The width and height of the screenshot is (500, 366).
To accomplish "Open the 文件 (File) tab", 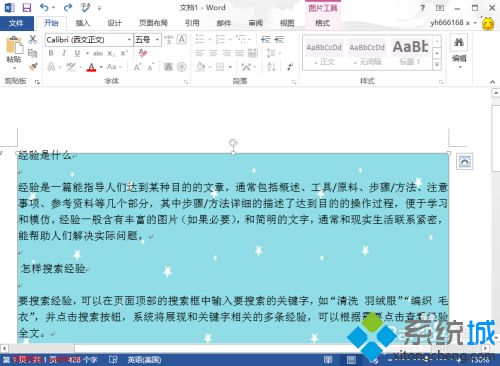I will (x=16, y=23).
